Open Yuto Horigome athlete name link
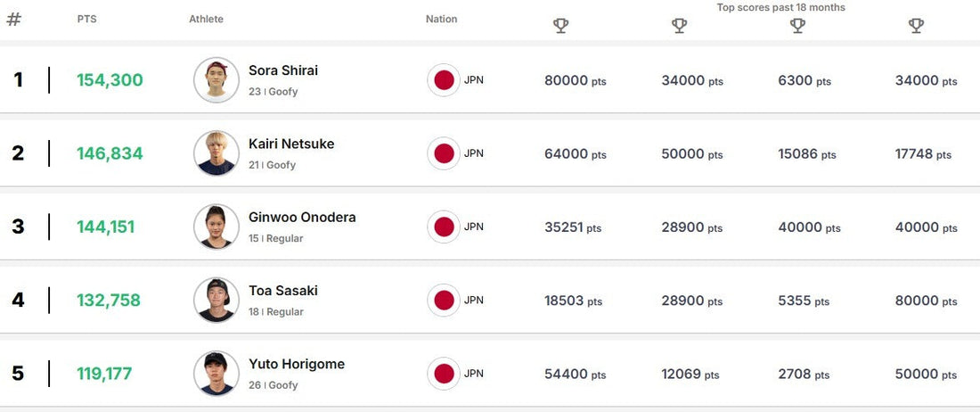Screen dimensions: 980x412 (297, 364)
